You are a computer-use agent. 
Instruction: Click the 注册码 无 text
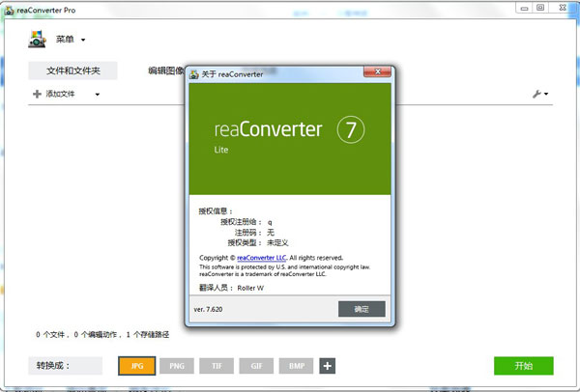[254, 233]
